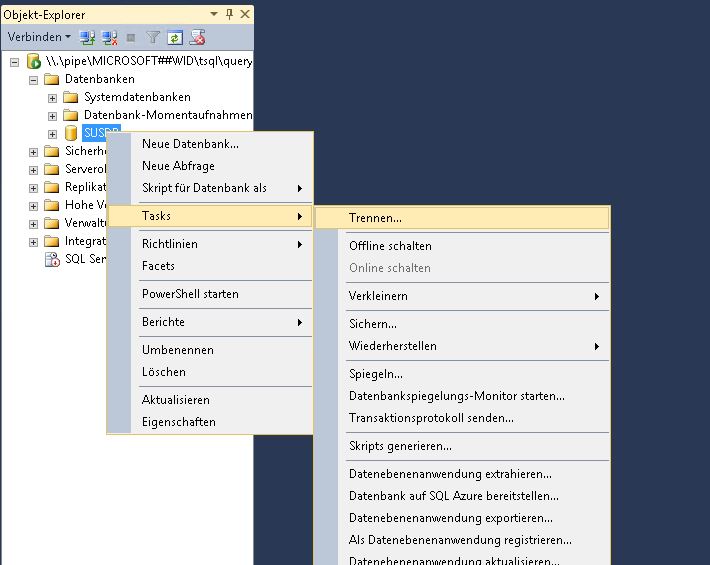Click the Datenbanken folder icon
The width and height of the screenshot is (710, 565).
tap(52, 79)
